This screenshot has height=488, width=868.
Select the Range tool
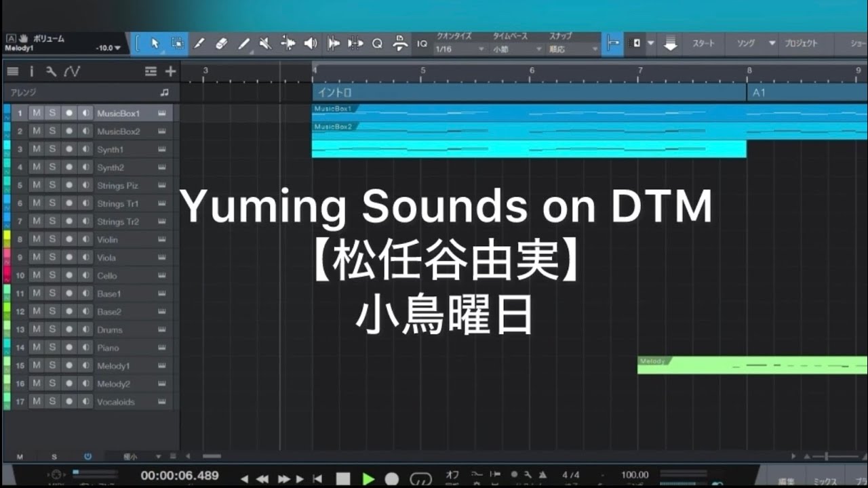pos(177,43)
